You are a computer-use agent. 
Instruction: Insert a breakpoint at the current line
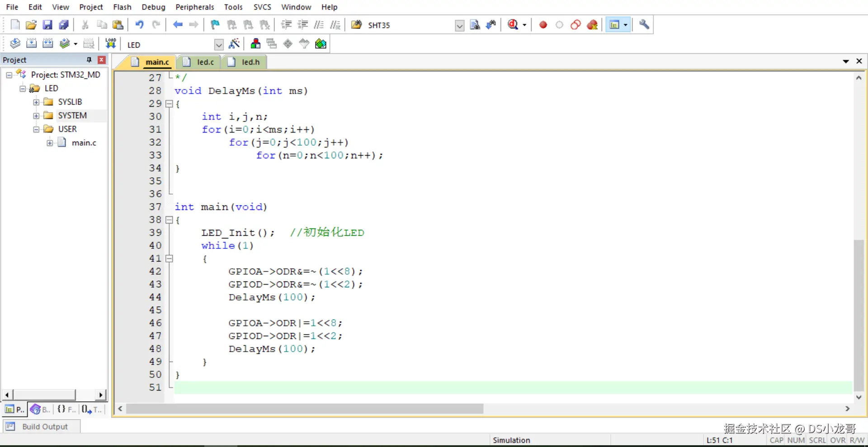[x=542, y=25]
